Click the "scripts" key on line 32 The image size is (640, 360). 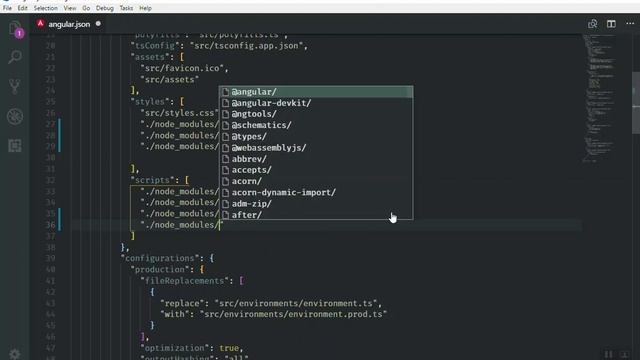click(x=153, y=180)
